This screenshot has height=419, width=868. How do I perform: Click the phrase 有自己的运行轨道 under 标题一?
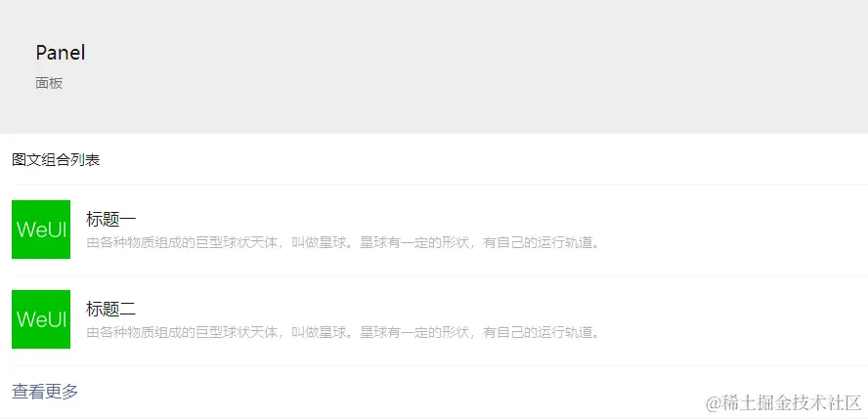tap(538, 242)
